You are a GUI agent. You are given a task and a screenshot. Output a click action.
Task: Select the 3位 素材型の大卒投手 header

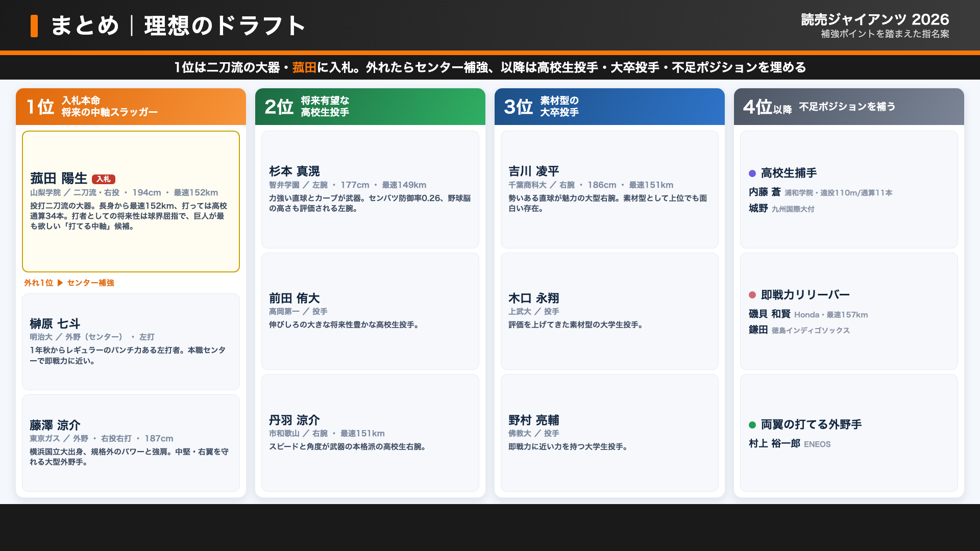(609, 107)
